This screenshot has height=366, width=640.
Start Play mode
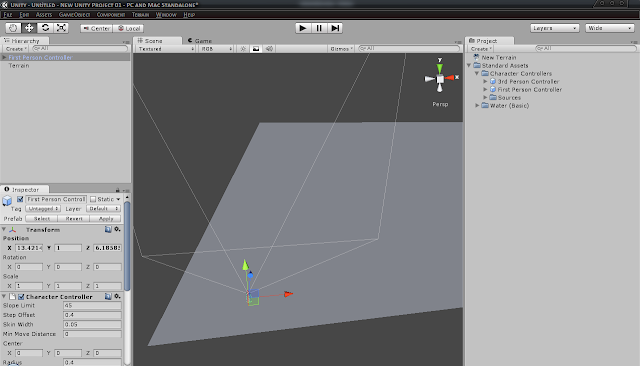pos(303,28)
